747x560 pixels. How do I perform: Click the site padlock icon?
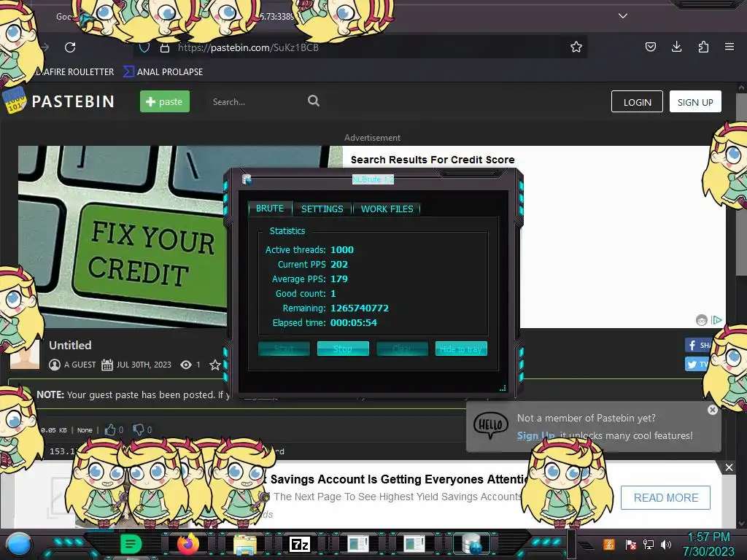coord(165,47)
